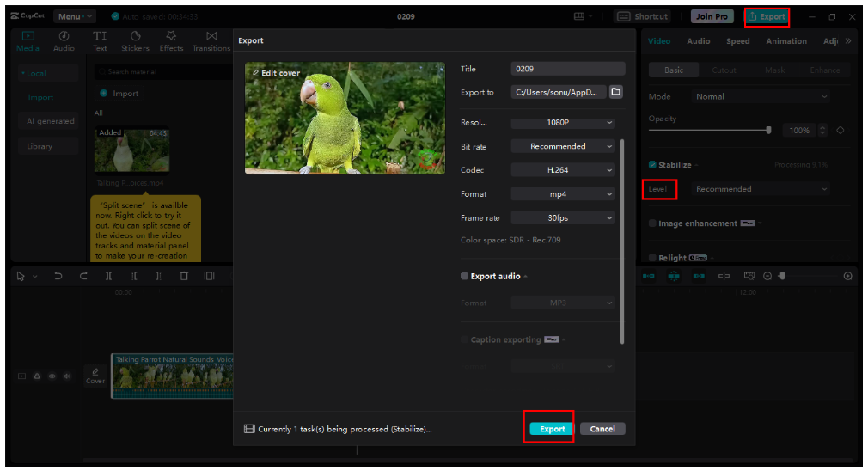868x471 pixels.
Task: Toggle the Export audio checkbox
Action: 464,276
